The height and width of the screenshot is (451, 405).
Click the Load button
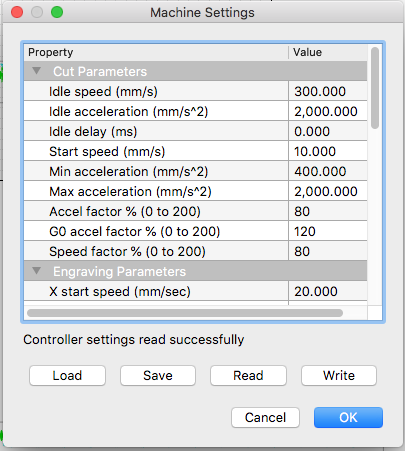(67, 376)
